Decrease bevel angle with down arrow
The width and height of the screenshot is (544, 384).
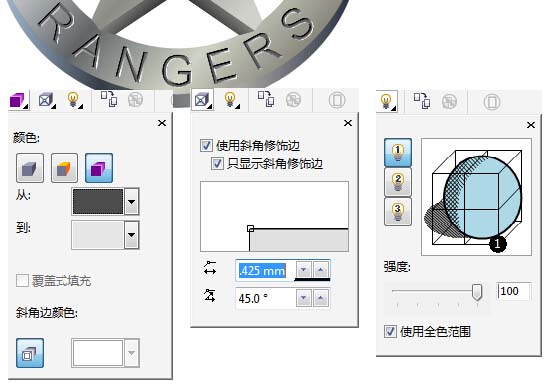(x=304, y=298)
